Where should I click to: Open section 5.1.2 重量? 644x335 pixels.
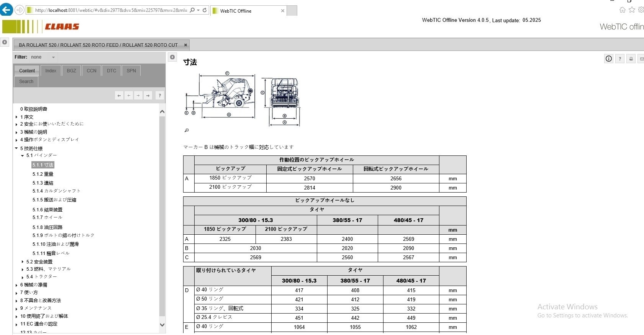pyautogui.click(x=43, y=174)
